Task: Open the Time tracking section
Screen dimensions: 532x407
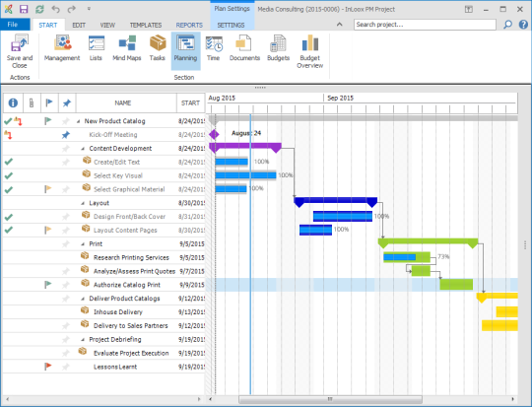Action: [214, 48]
